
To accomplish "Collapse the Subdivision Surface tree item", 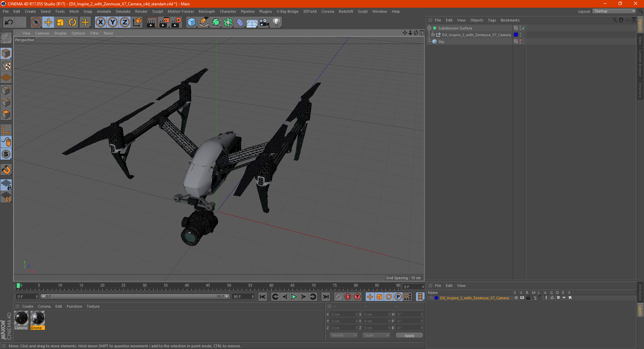I will coord(429,28).
